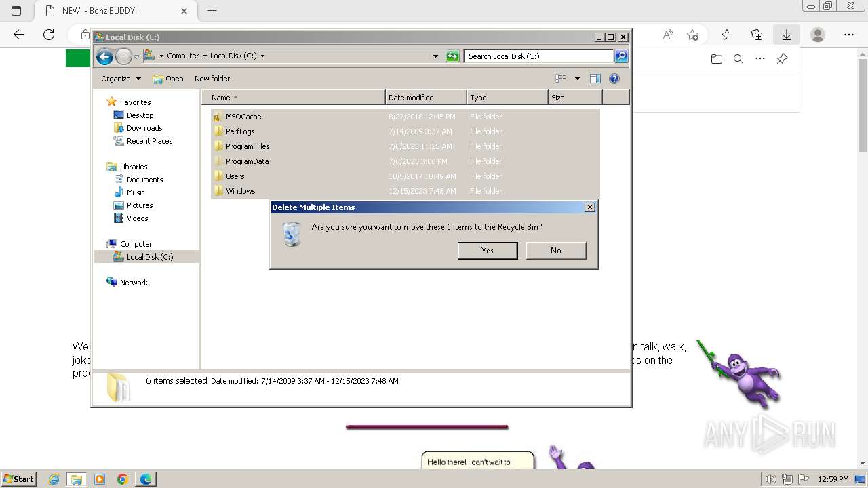Viewport: 868px width, 488px height.
Task: Reload the BonziBUDDY page in Edge
Action: click(x=49, y=35)
